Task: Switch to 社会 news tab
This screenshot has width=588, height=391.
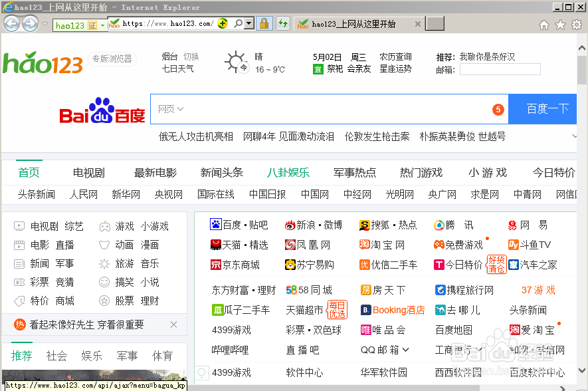Action: (56, 356)
